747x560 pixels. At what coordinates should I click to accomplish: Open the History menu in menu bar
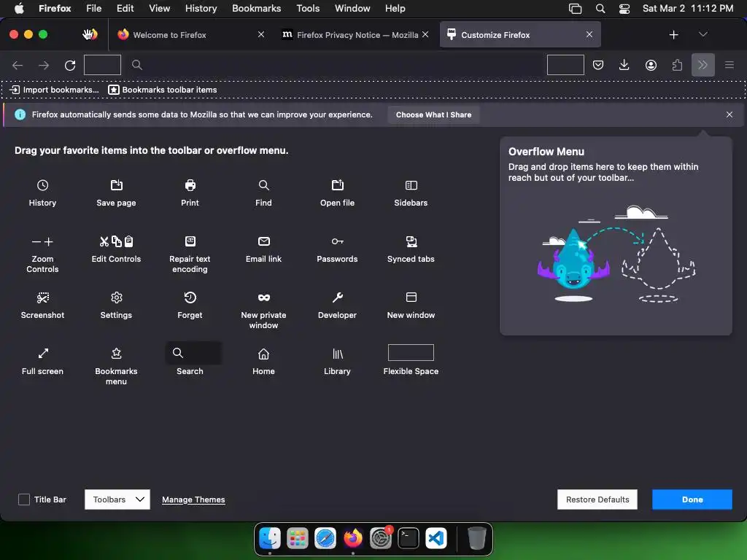(201, 8)
